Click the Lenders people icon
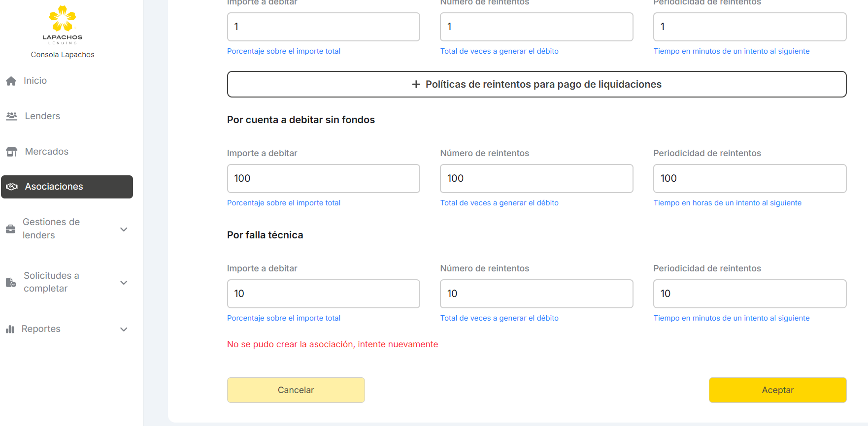 point(12,116)
